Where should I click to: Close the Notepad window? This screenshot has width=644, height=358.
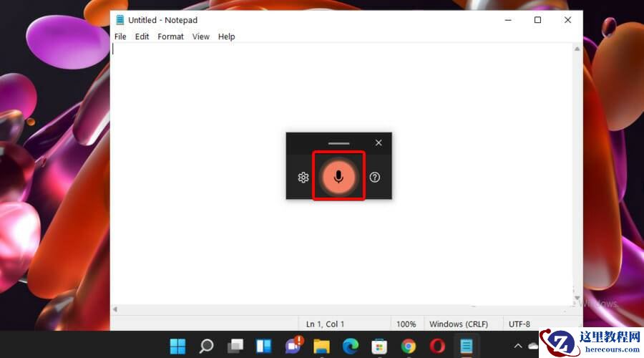tap(567, 20)
